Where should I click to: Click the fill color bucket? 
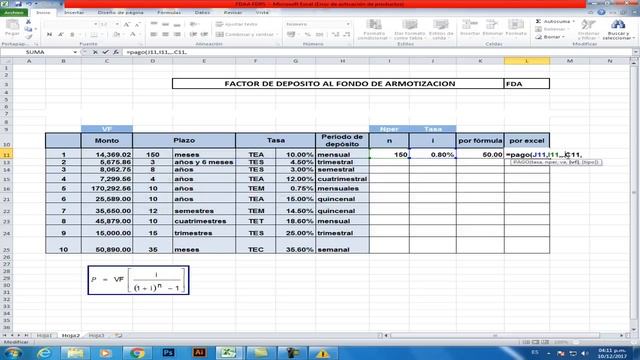(117, 35)
